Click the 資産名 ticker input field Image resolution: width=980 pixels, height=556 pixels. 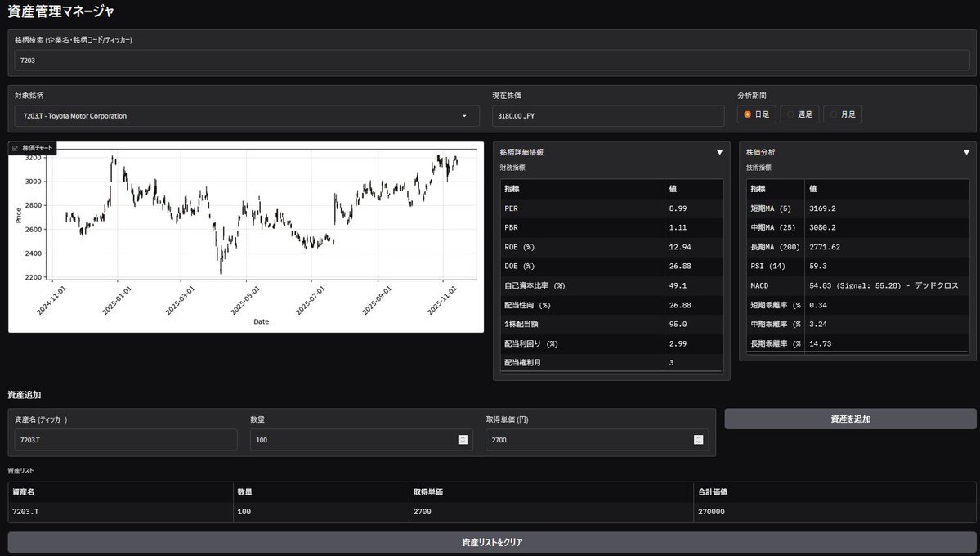click(126, 440)
